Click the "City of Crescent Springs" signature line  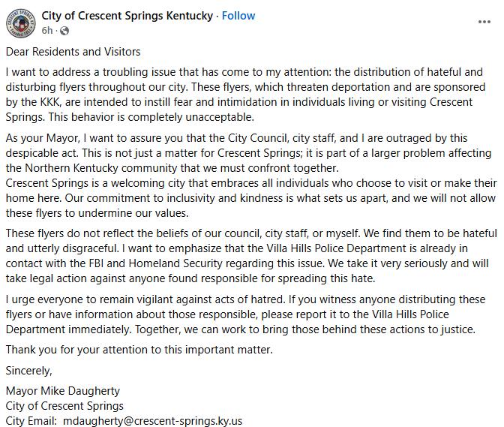point(64,405)
